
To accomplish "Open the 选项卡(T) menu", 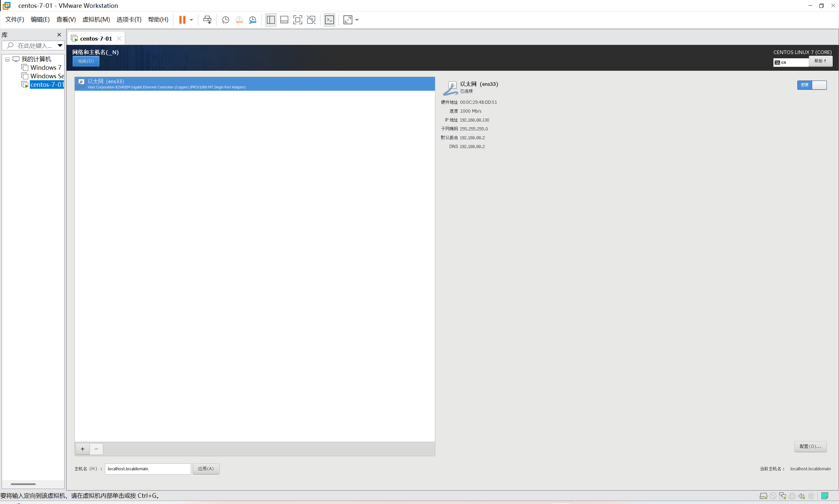I will 128,20.
